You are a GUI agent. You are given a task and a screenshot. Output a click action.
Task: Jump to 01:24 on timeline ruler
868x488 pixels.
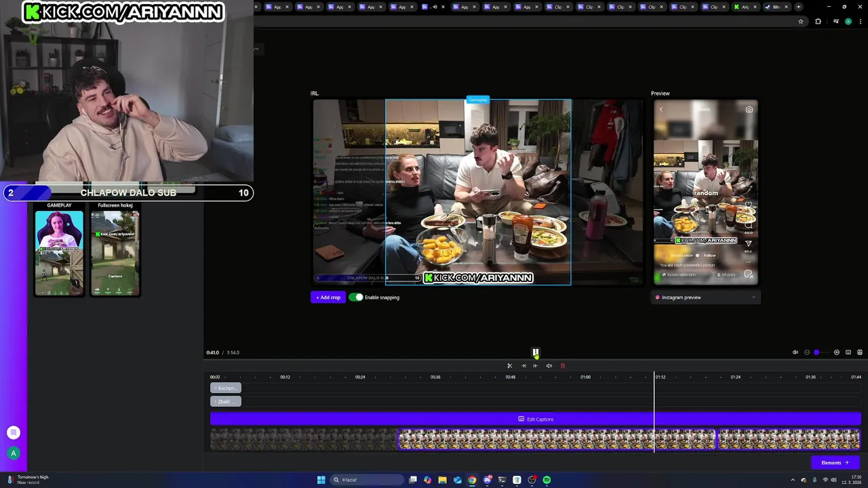[735, 377]
